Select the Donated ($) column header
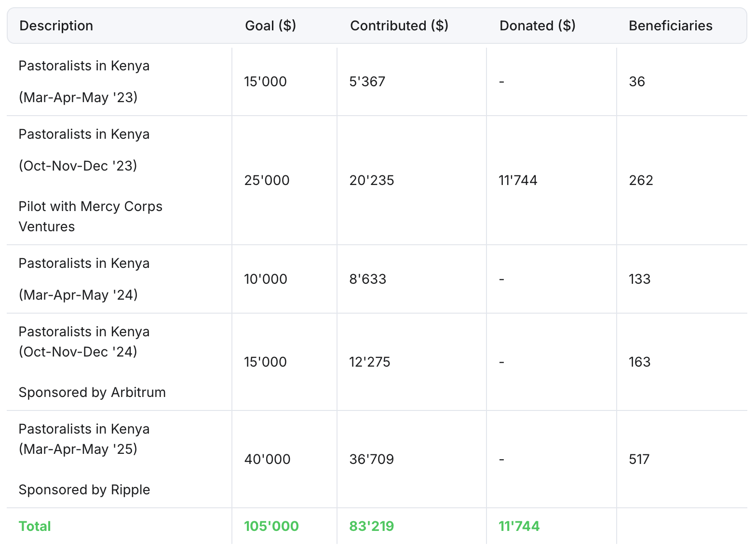This screenshot has width=756, height=555. pyautogui.click(x=537, y=26)
